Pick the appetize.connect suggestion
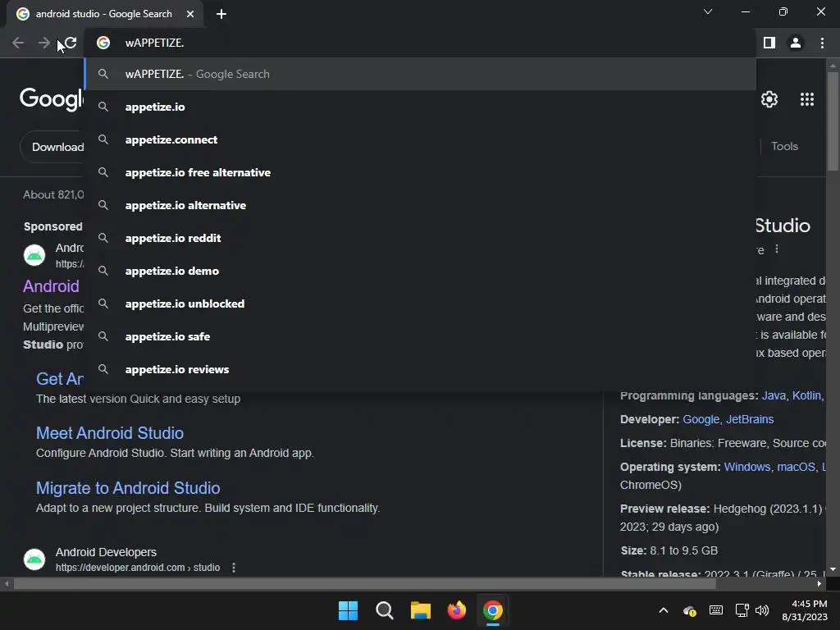This screenshot has width=840, height=630. click(421, 139)
